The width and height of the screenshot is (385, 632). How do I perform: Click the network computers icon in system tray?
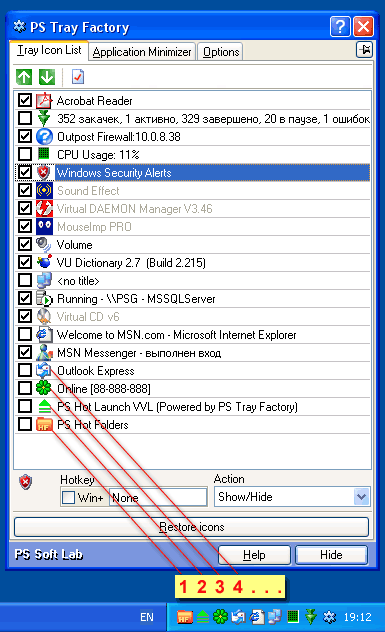[x=275, y=617]
